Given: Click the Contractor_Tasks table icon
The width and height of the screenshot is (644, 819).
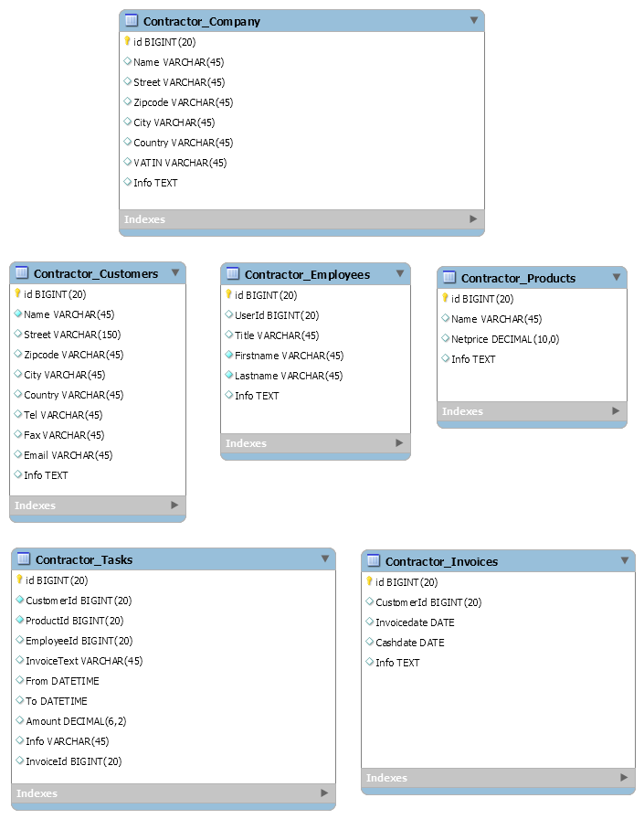Looking at the screenshot, I should tap(24, 558).
